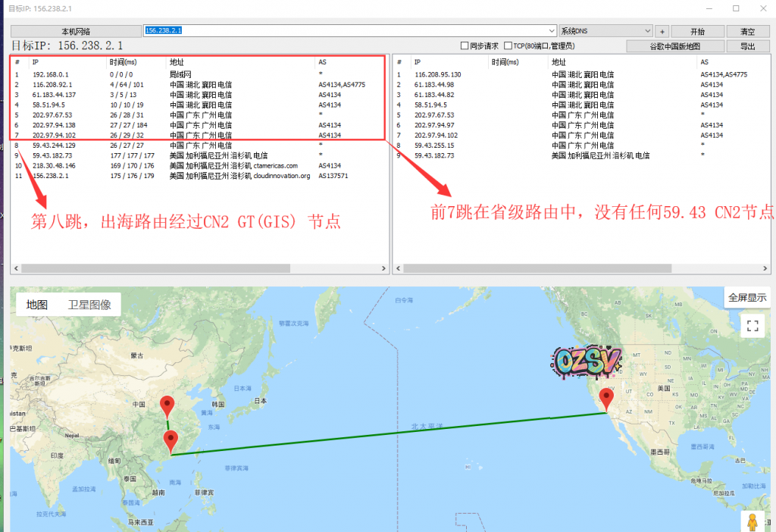Toggle the TCP(80端口,管理员) checkbox

click(x=508, y=46)
